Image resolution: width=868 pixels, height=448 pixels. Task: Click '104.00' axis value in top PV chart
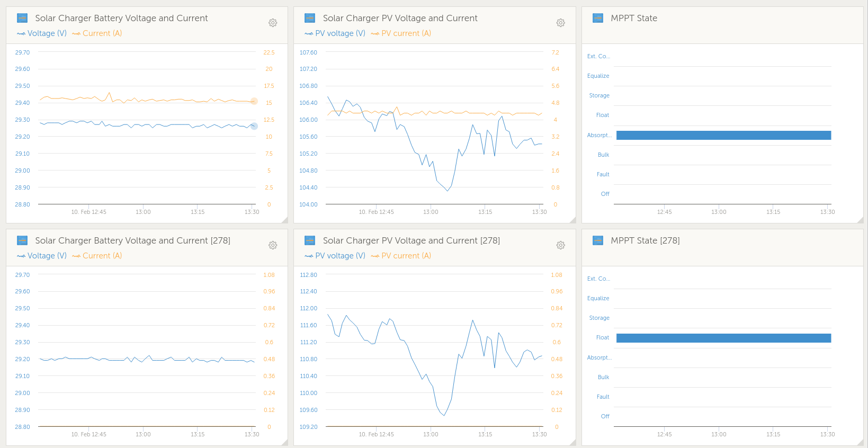point(308,204)
